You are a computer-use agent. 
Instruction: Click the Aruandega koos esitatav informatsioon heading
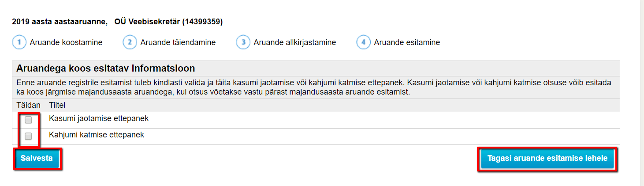pos(106,68)
